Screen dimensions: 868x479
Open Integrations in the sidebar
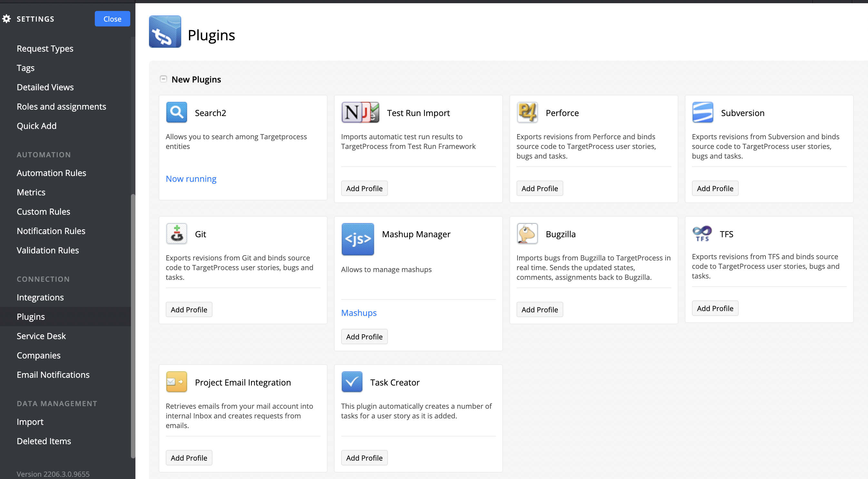coord(40,297)
